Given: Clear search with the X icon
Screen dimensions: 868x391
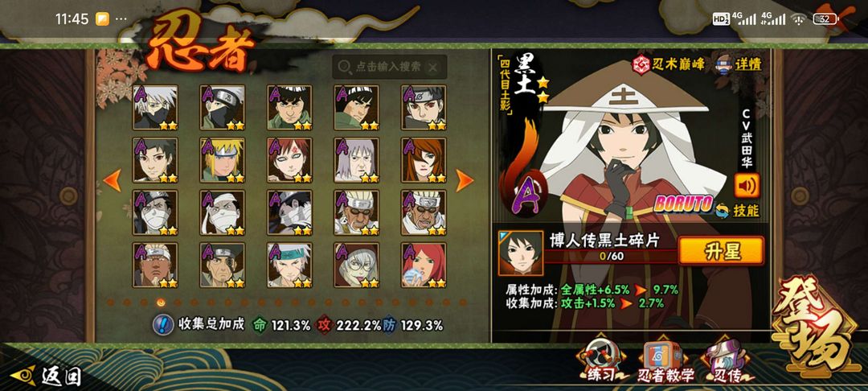Looking at the screenshot, I should [433, 68].
